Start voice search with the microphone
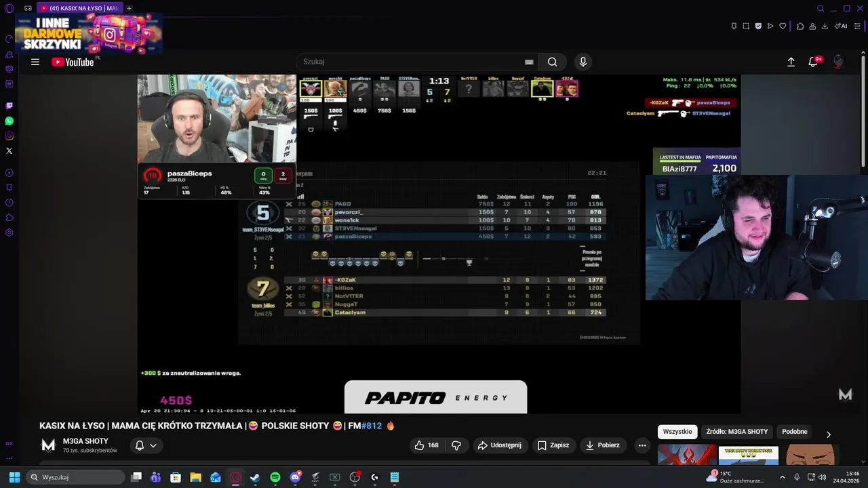This screenshot has width=868, height=488. [583, 62]
